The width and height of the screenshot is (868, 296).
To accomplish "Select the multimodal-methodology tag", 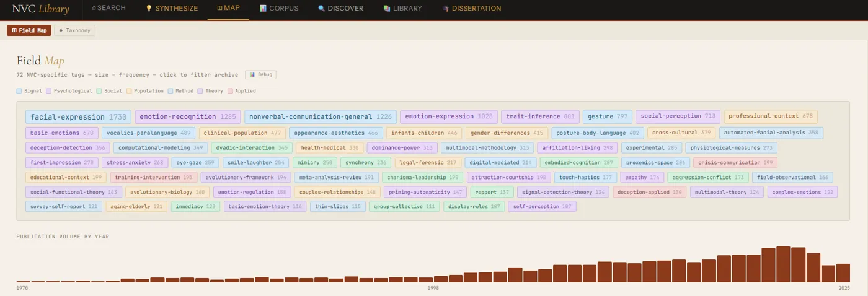I will (487, 148).
